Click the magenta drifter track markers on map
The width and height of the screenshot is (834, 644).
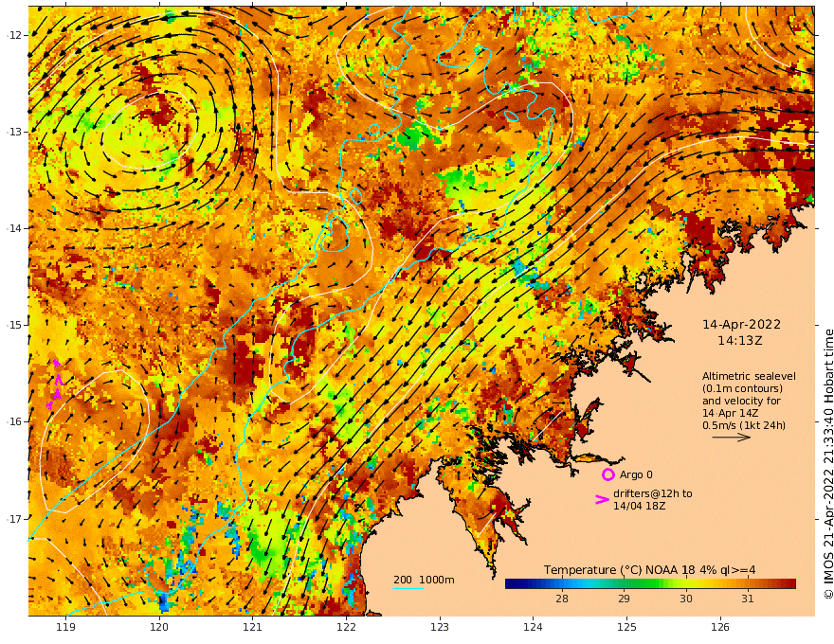(x=55, y=385)
